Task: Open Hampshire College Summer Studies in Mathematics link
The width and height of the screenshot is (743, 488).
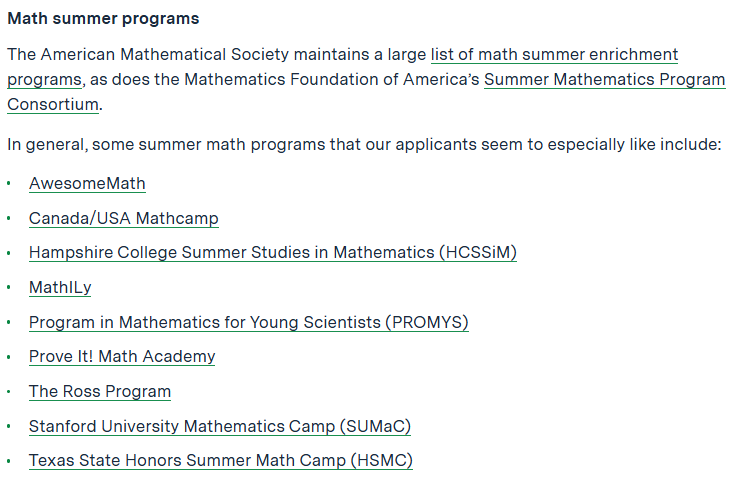Action: click(x=272, y=252)
